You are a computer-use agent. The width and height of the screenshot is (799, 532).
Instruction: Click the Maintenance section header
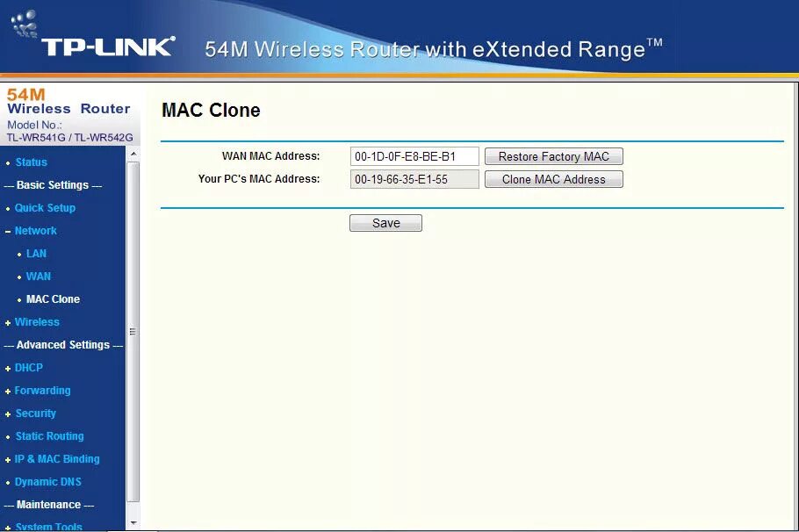point(49,505)
